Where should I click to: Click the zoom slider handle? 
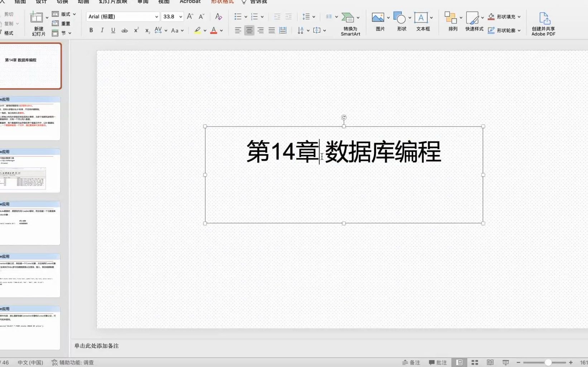(548, 362)
